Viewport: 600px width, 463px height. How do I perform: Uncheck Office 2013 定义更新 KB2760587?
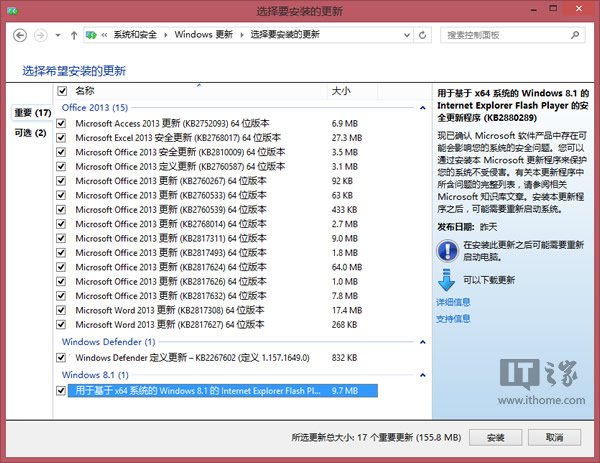click(61, 166)
